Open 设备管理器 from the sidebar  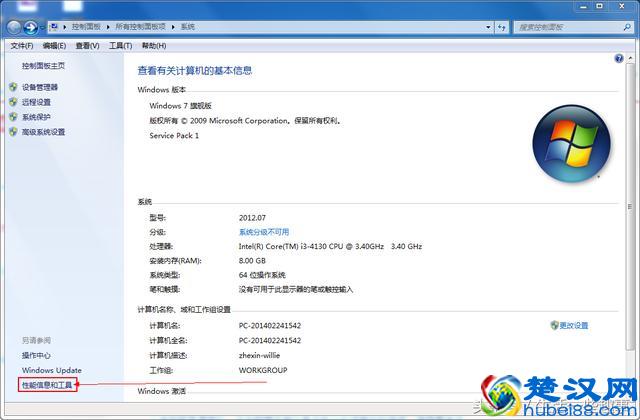[40, 87]
